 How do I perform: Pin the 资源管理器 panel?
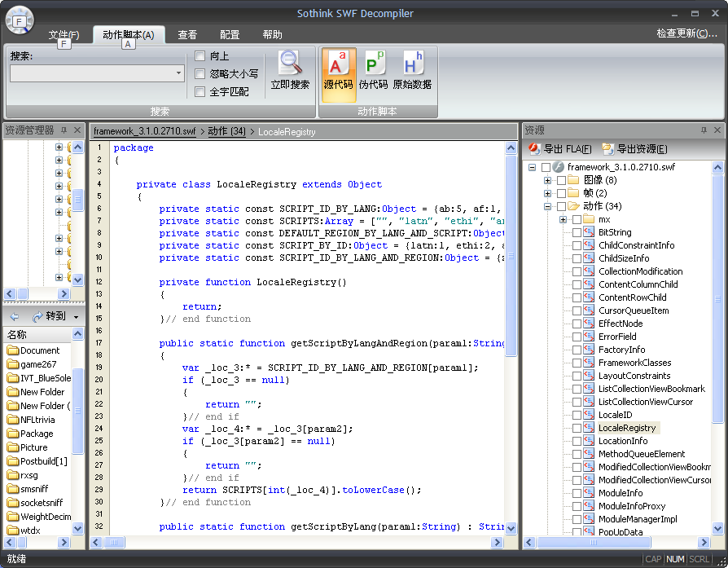[x=64, y=130]
